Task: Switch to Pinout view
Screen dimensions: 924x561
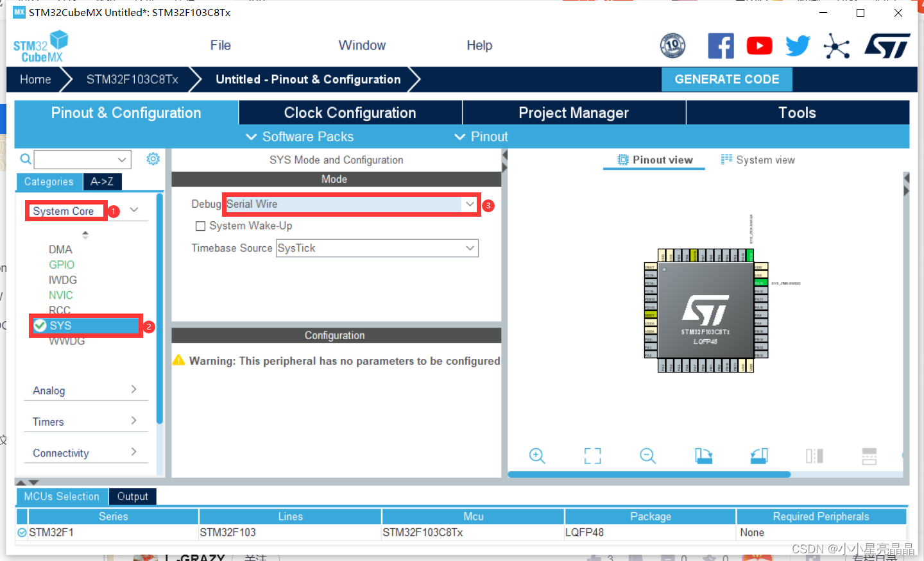Action: click(x=654, y=160)
